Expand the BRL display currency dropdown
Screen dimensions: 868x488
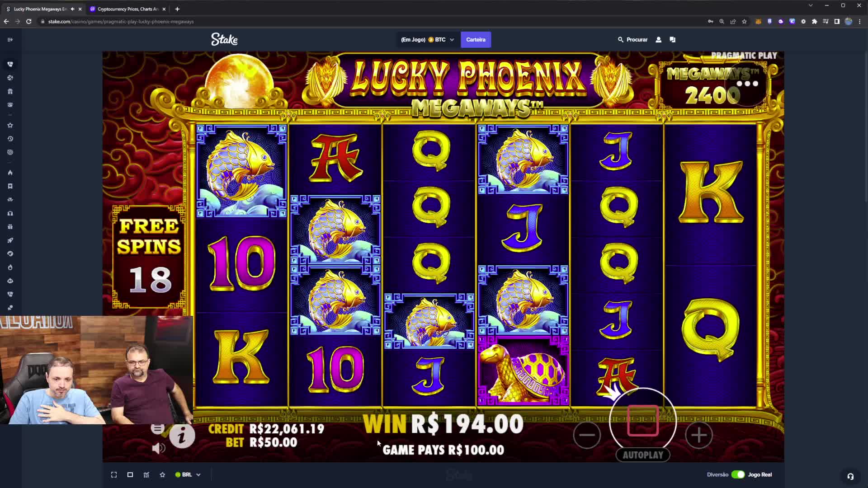pos(188,474)
